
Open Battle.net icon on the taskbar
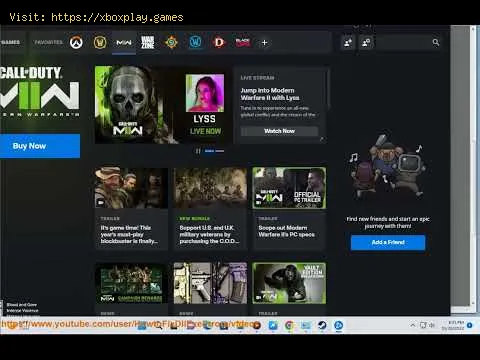click(x=338, y=325)
